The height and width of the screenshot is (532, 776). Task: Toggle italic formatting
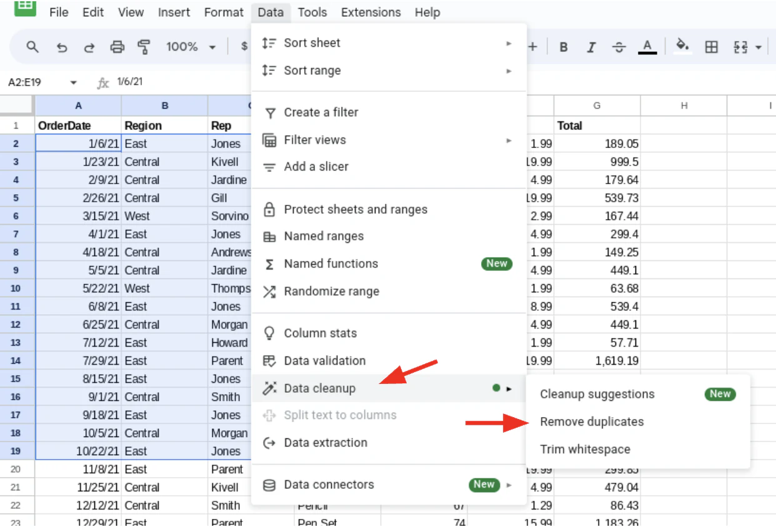point(591,47)
